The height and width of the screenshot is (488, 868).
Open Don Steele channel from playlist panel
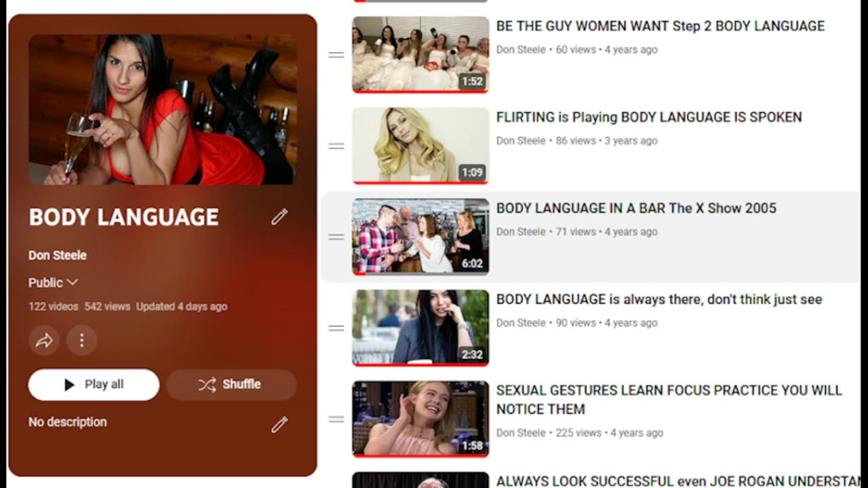(58, 256)
